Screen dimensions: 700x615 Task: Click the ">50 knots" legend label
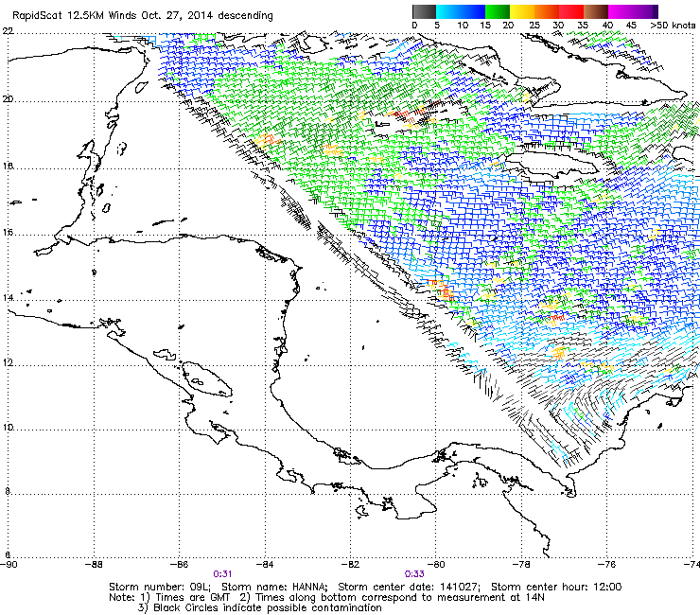coord(673,26)
